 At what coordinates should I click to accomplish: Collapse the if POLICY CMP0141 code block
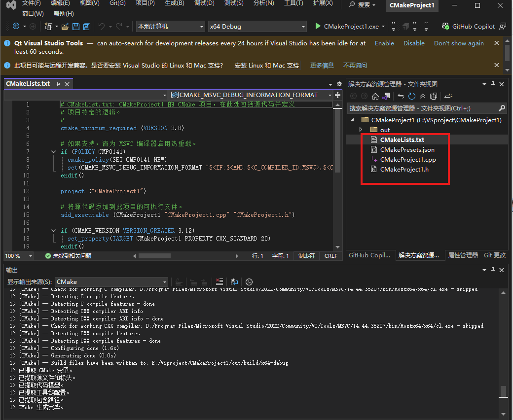[x=53, y=151]
